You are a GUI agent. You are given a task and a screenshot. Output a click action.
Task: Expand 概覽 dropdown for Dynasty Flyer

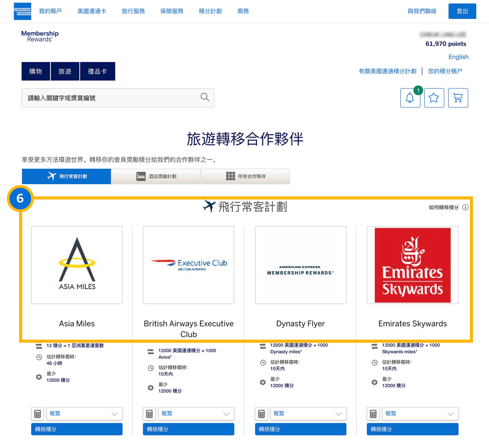pos(308,414)
